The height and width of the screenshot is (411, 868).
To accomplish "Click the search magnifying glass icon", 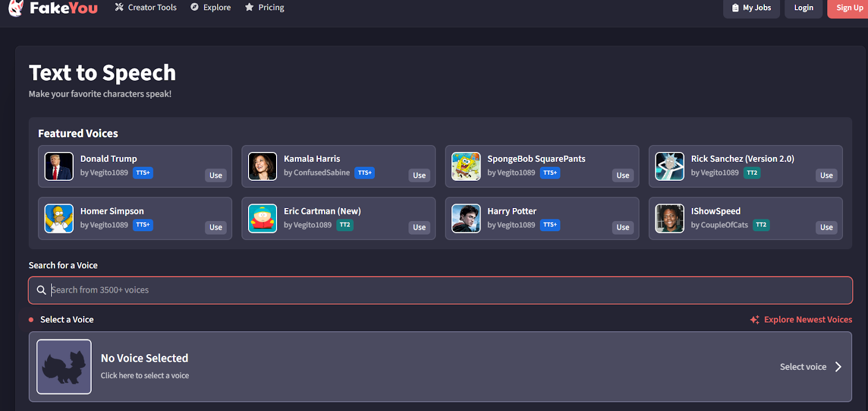I will [x=41, y=290].
